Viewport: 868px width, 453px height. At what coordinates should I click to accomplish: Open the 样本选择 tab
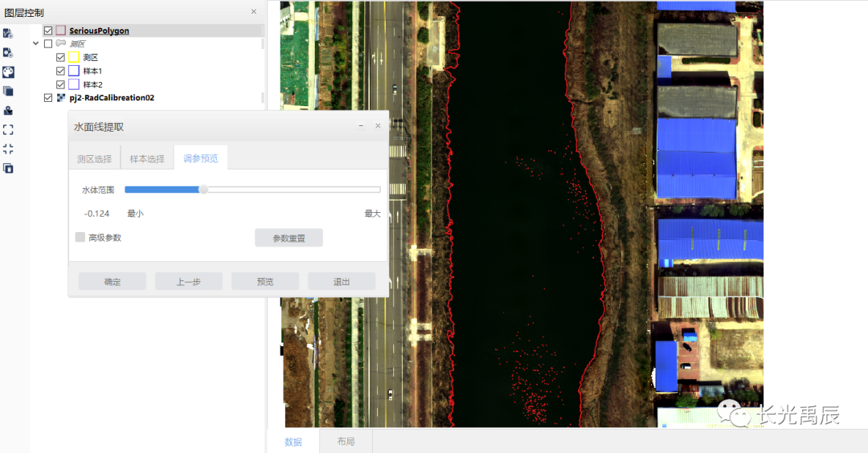[x=147, y=159]
